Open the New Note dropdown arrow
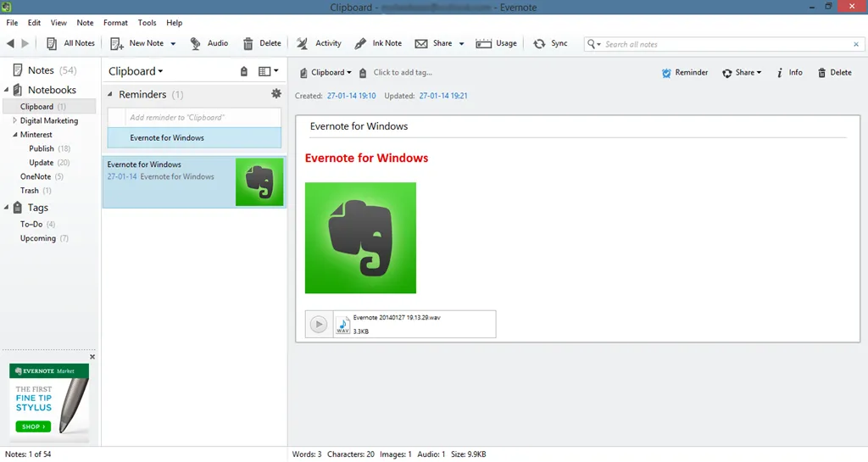The height and width of the screenshot is (462, 868). (x=173, y=44)
